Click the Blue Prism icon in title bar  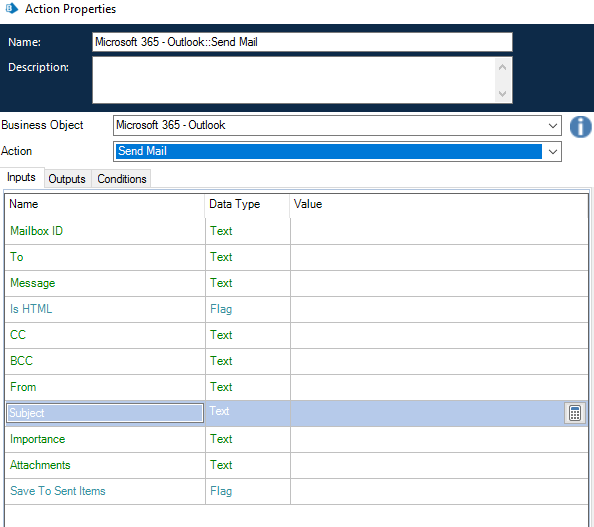point(12,8)
